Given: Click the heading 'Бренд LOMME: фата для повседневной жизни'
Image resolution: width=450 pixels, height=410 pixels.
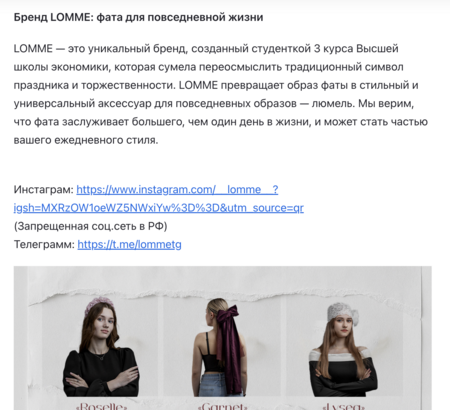Looking at the screenshot, I should tap(138, 17).
